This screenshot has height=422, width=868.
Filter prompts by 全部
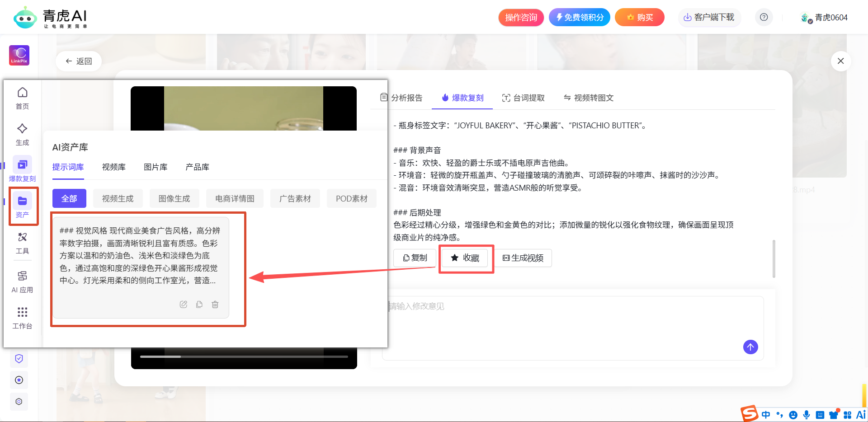tap(69, 198)
